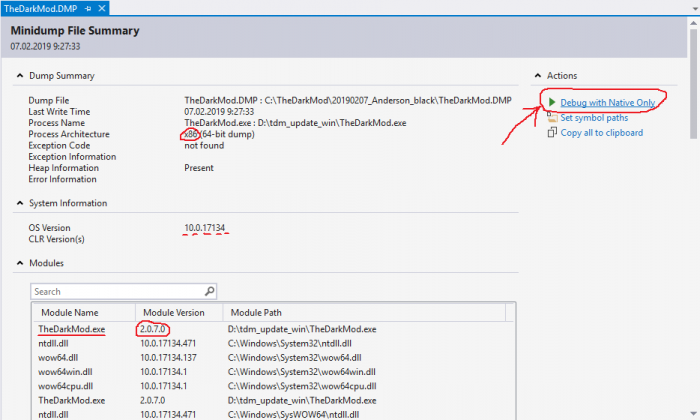
Task: Click the Exception Information label
Action: click(72, 157)
